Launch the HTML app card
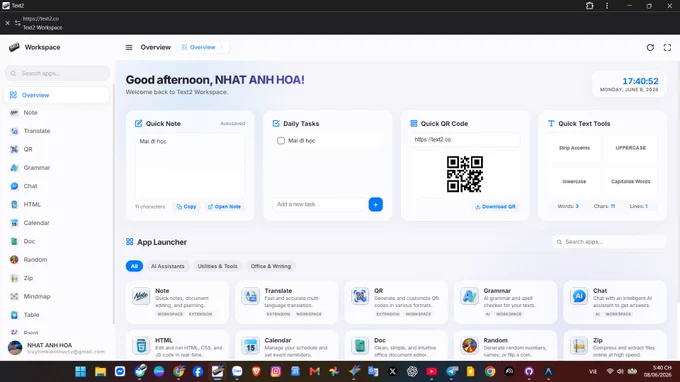 (177, 346)
